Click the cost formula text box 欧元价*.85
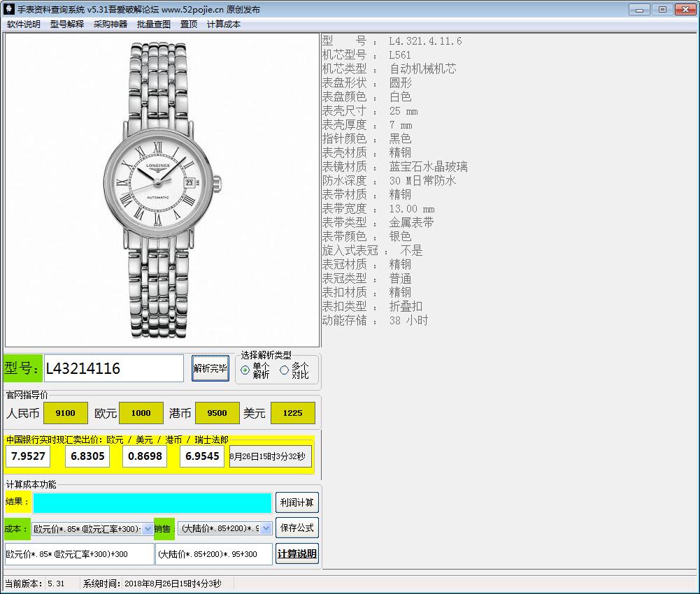Viewport: 700px width, 594px height. point(79,554)
